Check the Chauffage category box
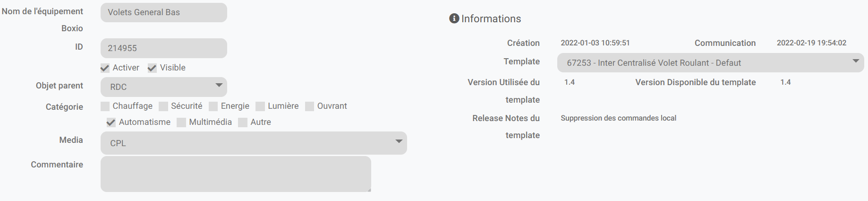The width and height of the screenshot is (868, 201). click(105, 106)
